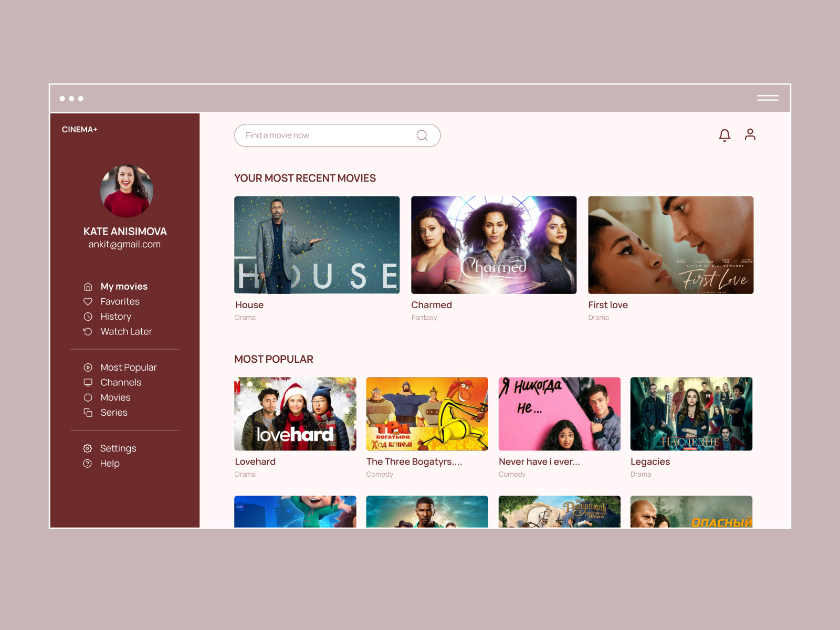Open Help from the sidebar
840x630 pixels.
pos(110,464)
